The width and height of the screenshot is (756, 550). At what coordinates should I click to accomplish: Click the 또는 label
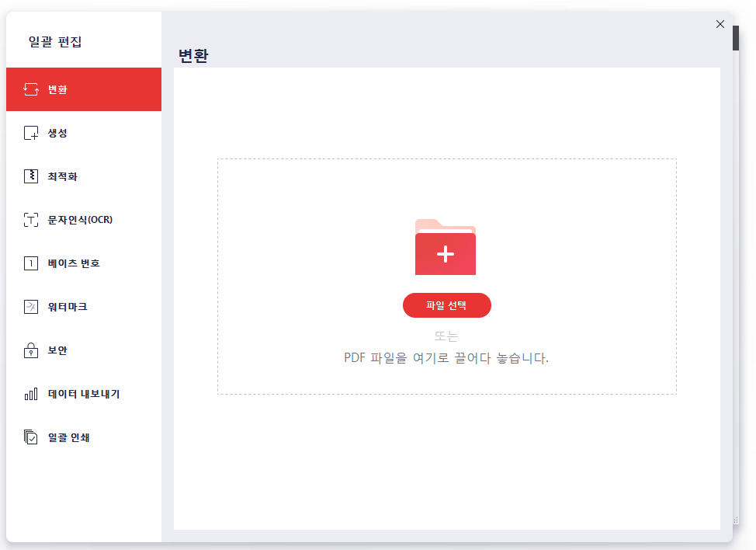coord(446,336)
